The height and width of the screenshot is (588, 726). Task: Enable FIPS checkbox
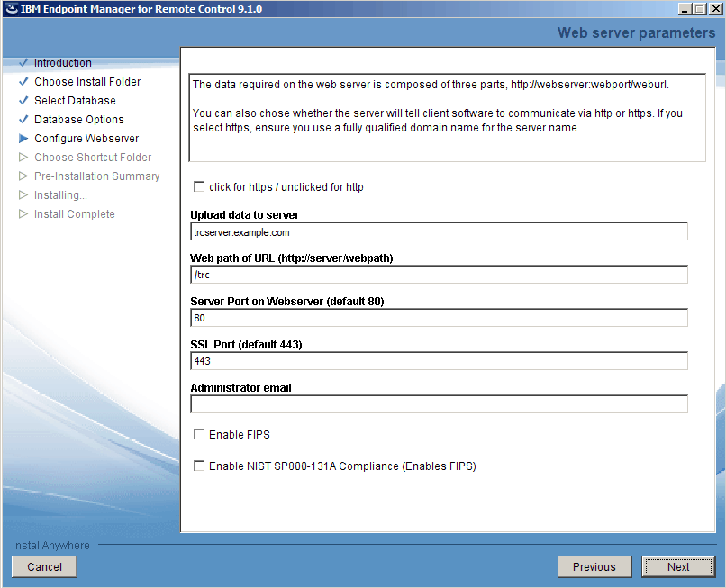199,434
